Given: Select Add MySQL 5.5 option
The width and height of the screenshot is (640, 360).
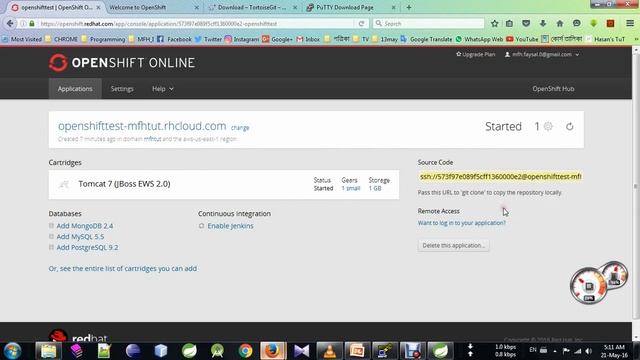Looking at the screenshot, I should tap(80, 236).
